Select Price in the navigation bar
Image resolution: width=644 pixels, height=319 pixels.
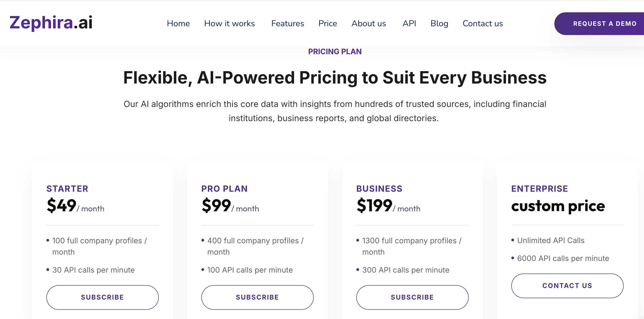point(327,23)
